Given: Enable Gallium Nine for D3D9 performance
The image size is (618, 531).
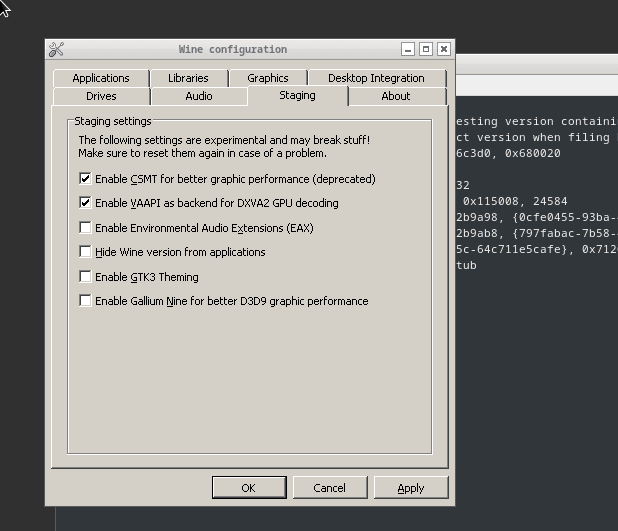Looking at the screenshot, I should (85, 301).
